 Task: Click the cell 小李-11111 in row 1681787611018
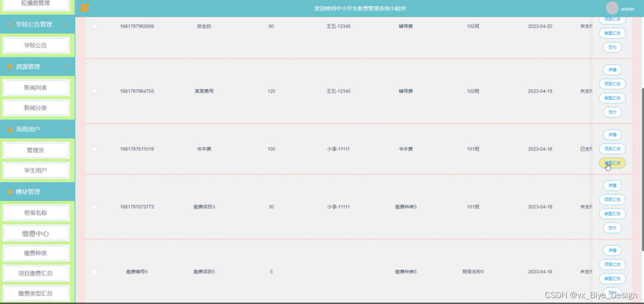(x=338, y=149)
